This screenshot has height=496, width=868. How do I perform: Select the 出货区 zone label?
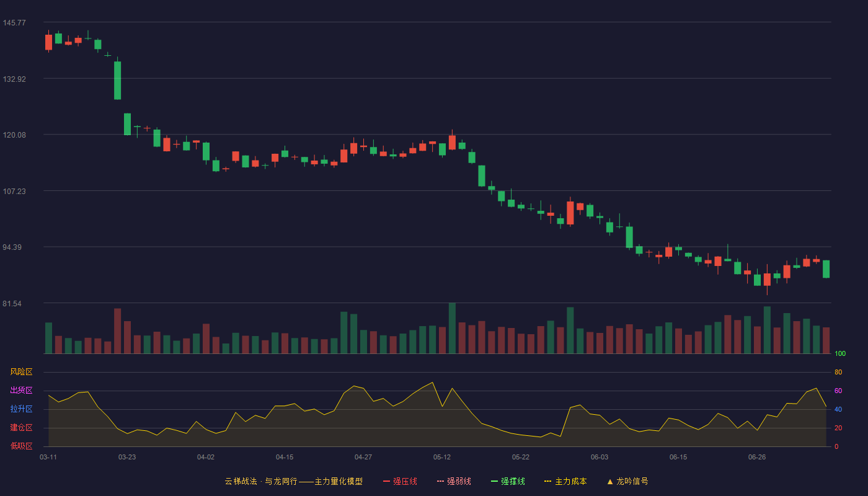[22, 391]
